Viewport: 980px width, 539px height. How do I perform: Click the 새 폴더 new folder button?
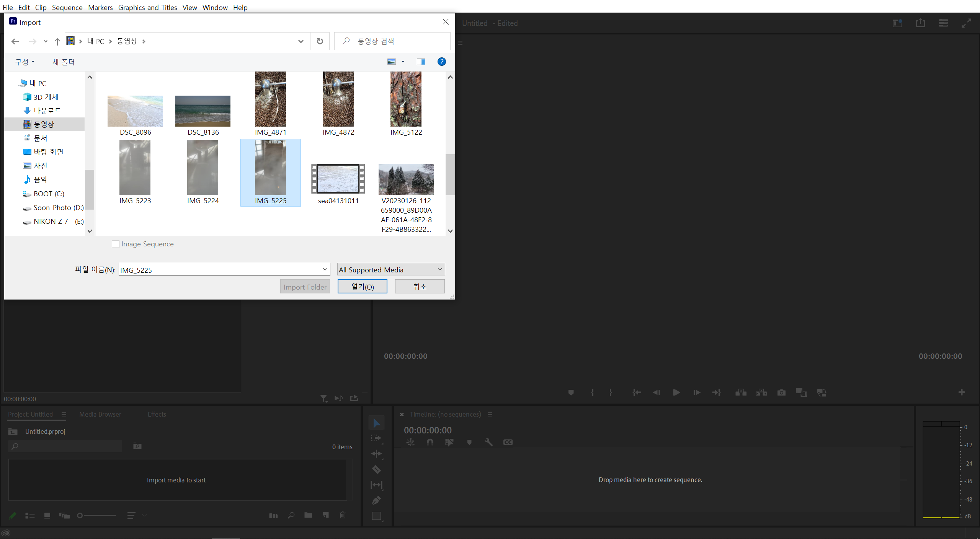63,62
